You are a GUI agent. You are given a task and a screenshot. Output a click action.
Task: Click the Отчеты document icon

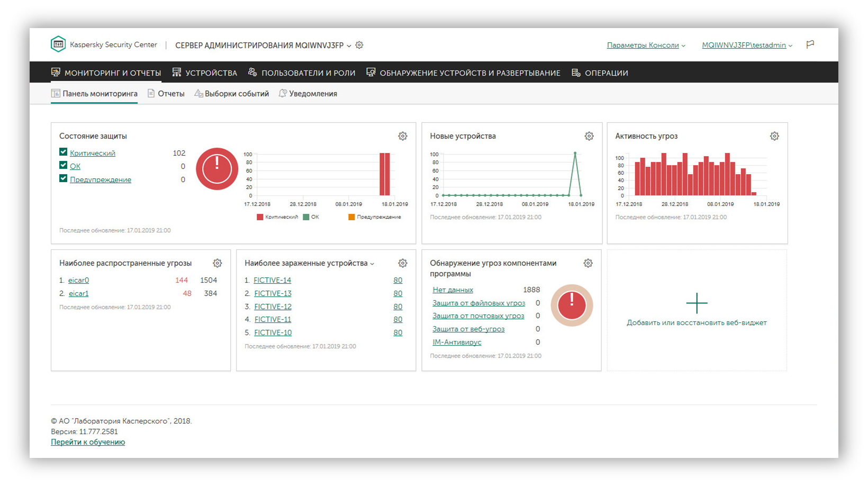[151, 93]
